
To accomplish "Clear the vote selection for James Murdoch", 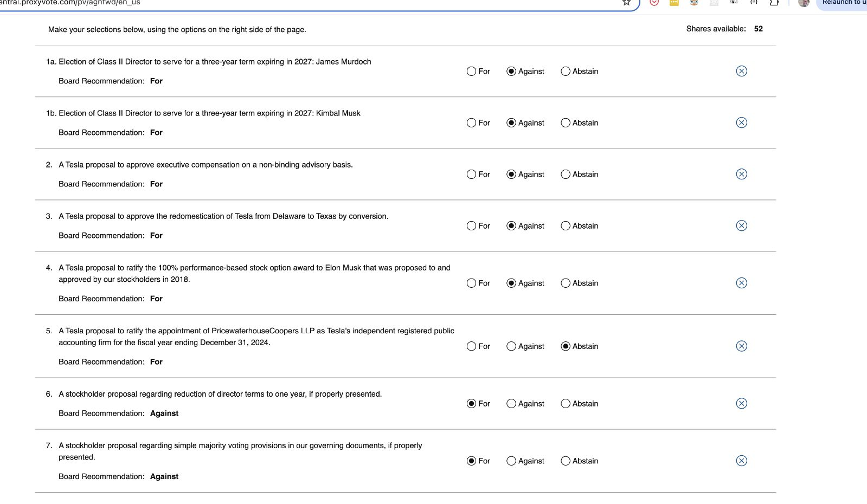I will tap(741, 71).
